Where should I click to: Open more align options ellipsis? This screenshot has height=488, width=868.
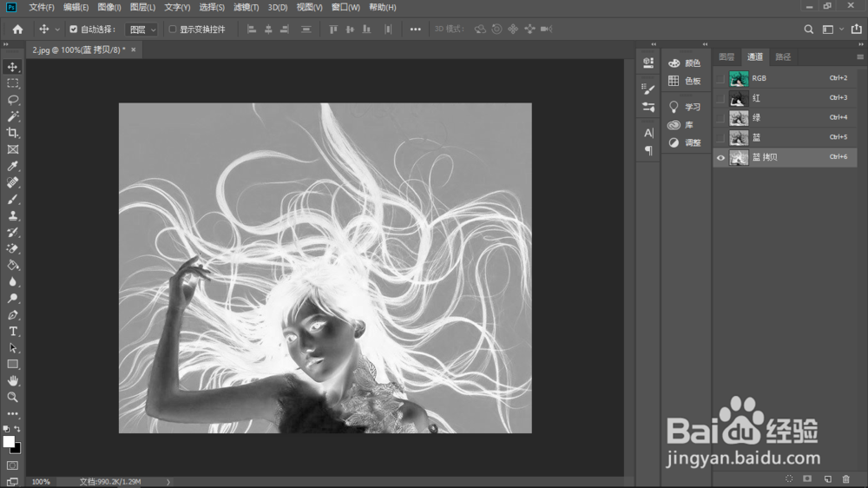tap(415, 30)
